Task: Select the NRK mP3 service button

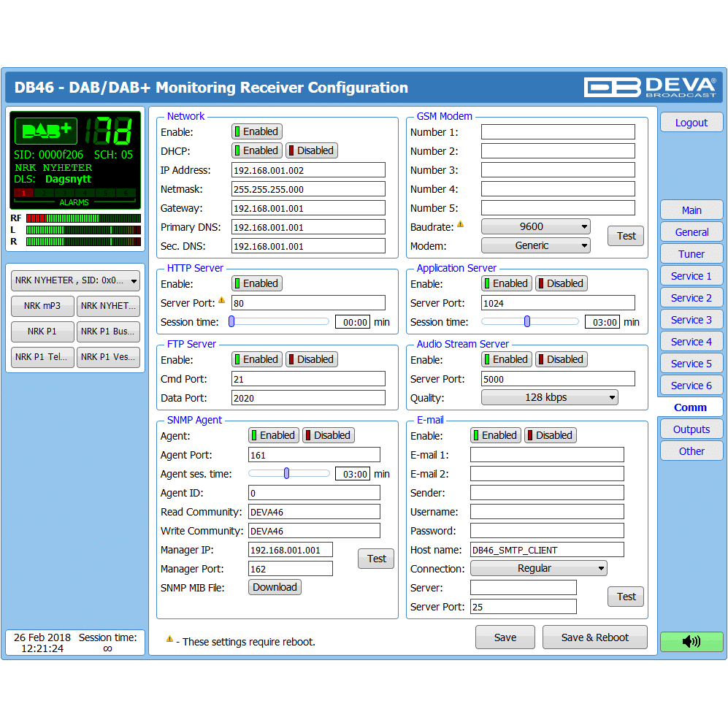Action: click(x=42, y=306)
